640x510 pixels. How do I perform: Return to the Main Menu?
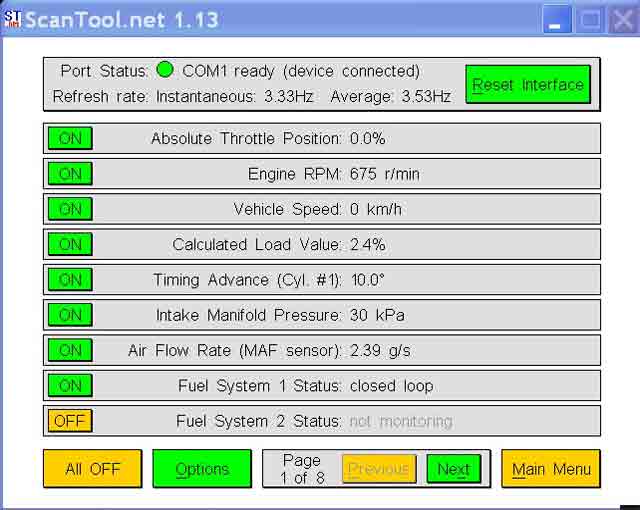click(x=551, y=469)
